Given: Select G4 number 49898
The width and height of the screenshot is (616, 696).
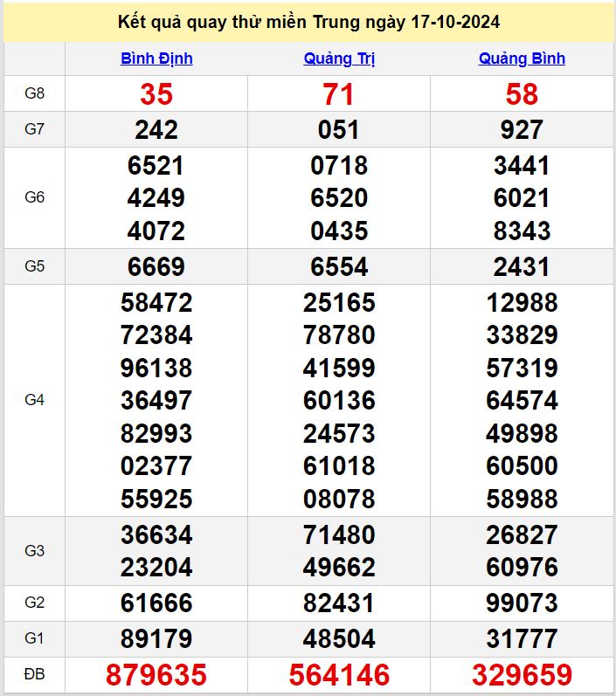Looking at the screenshot, I should point(522,433).
